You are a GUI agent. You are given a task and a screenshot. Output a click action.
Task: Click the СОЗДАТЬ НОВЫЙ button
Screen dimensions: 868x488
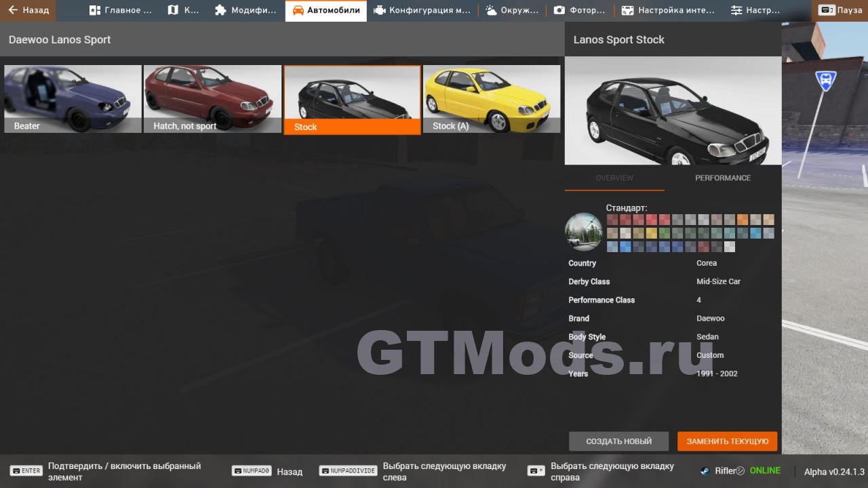click(x=618, y=441)
